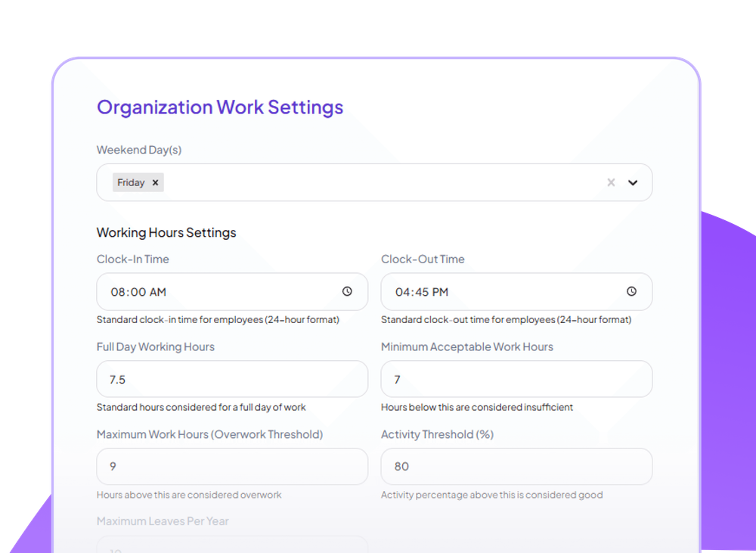Click the 'Standard clock-out time for employees' hint
Image resolution: width=756 pixels, height=553 pixels.
(507, 319)
